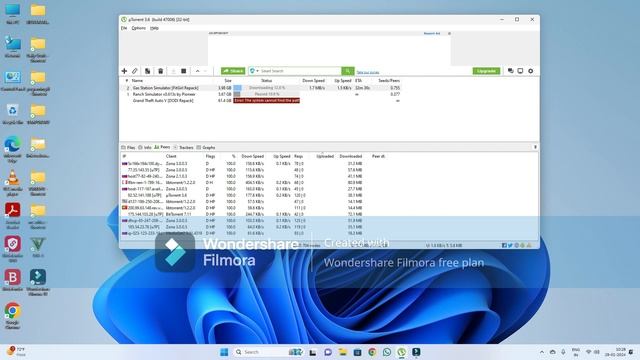Click the Facebook icon in the status bar
The image size is (640, 360).
(504, 245)
